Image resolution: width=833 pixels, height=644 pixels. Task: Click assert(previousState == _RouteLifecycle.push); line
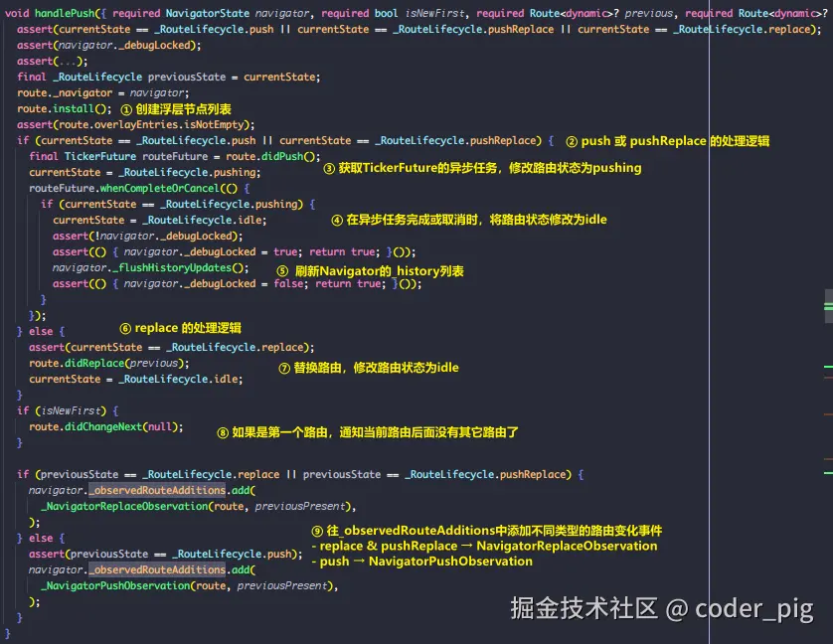[166, 555]
